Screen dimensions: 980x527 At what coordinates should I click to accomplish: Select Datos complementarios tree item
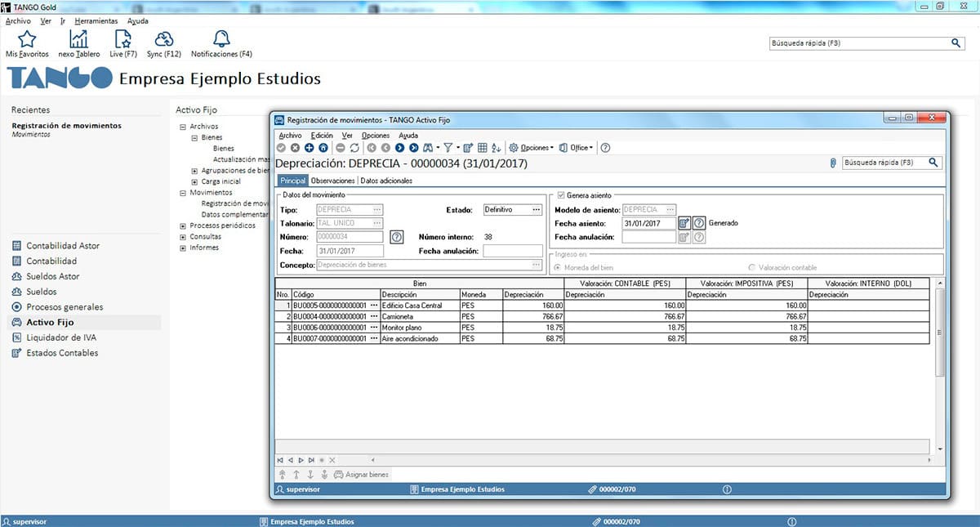(x=235, y=214)
